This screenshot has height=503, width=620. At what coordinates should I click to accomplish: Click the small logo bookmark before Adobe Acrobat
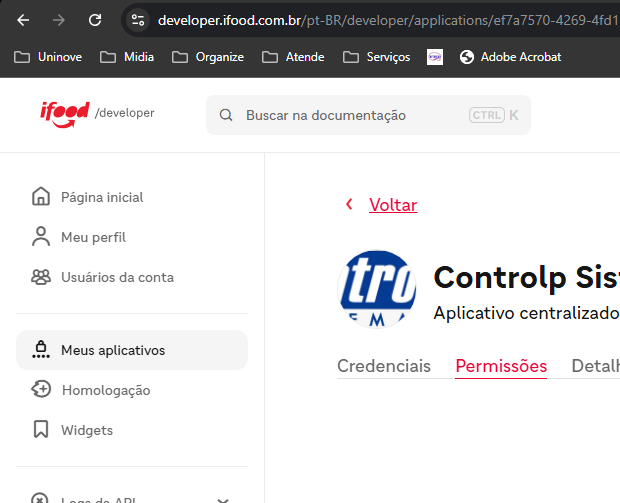[x=435, y=57]
